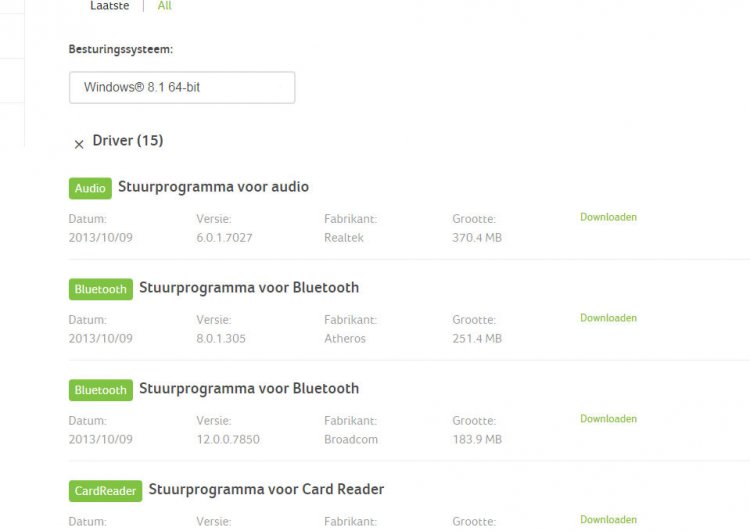Click the green Audio category badge
Viewport: 750px width, 531px height.
pyautogui.click(x=90, y=188)
